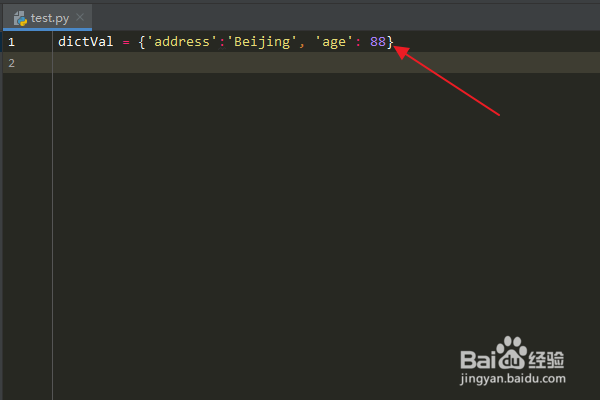The width and height of the screenshot is (600, 400).
Task: Click the 经验 characters in watermark
Action: pyautogui.click(x=546, y=359)
